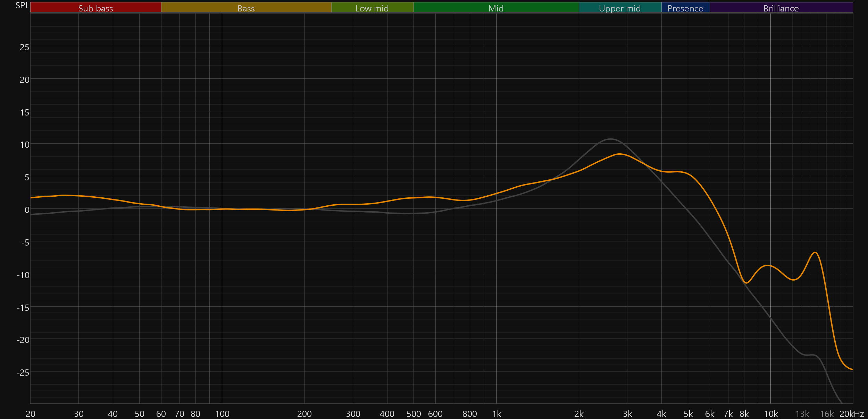The height and width of the screenshot is (419, 868).
Task: Click the Brilliance band label
Action: (x=781, y=8)
